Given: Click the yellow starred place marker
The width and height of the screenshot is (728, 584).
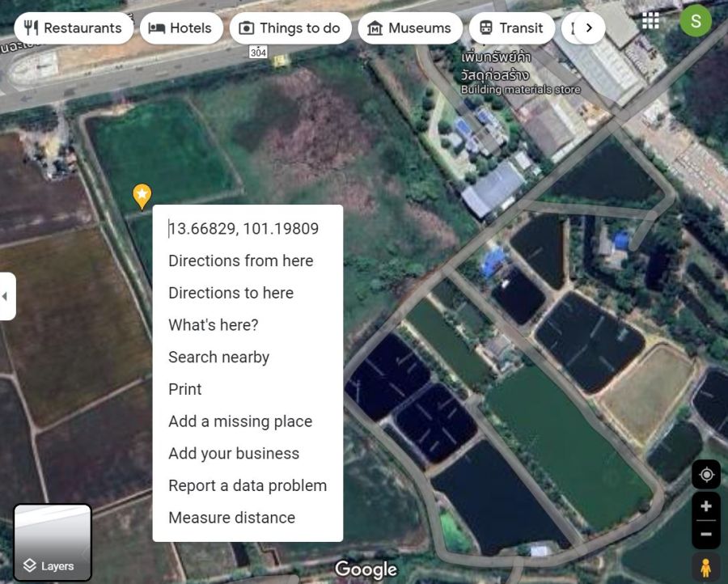Looking at the screenshot, I should (x=142, y=195).
